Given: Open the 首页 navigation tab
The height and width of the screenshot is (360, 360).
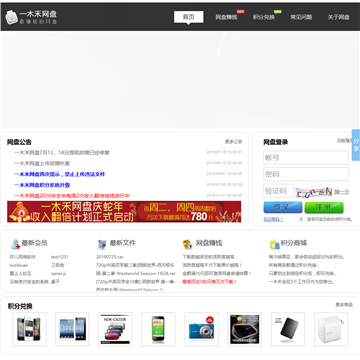Looking at the screenshot, I should 189,17.
